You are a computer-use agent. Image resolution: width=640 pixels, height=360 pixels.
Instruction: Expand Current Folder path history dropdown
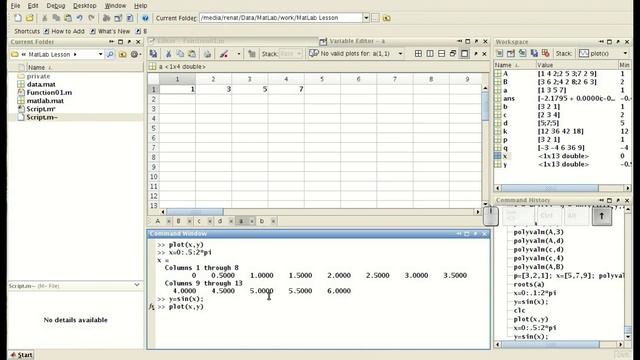(366, 18)
